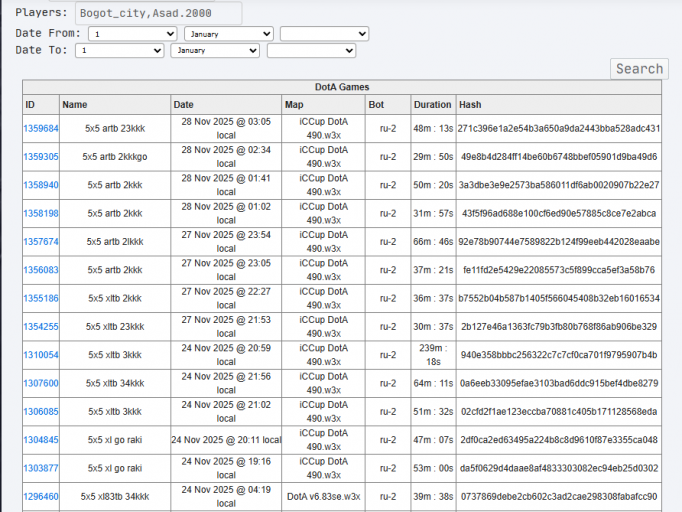The height and width of the screenshot is (512, 682).
Task: Open game ID 1359684
Action: click(41, 128)
